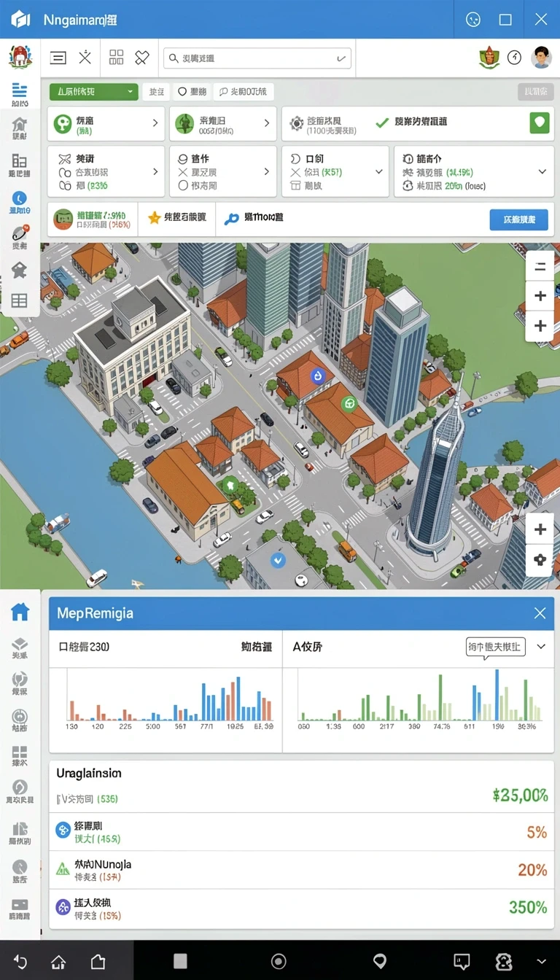Open dropdown arrow on the card with 20m text
Image resolution: width=560 pixels, height=980 pixels.
542,171
